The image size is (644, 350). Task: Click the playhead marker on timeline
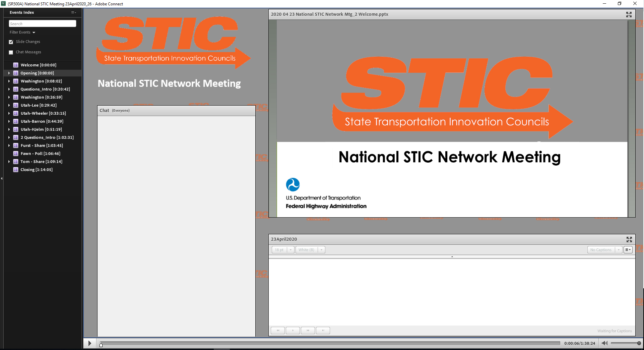pyautogui.click(x=101, y=345)
